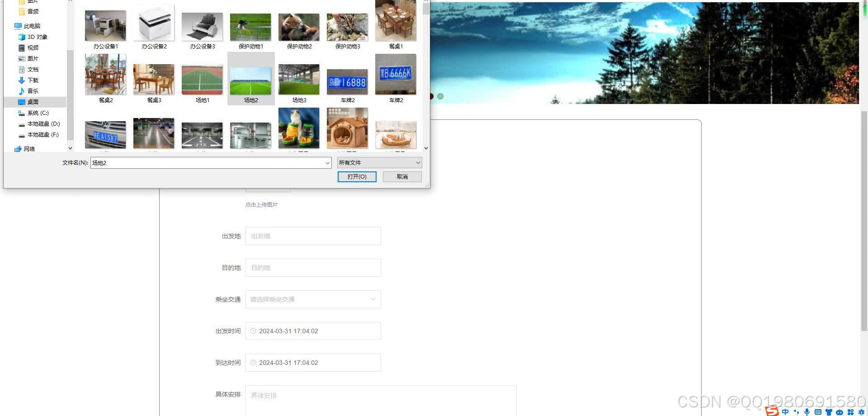Select the 餐桌2 image file
Viewport: 868px width, 416px height.
point(105,79)
